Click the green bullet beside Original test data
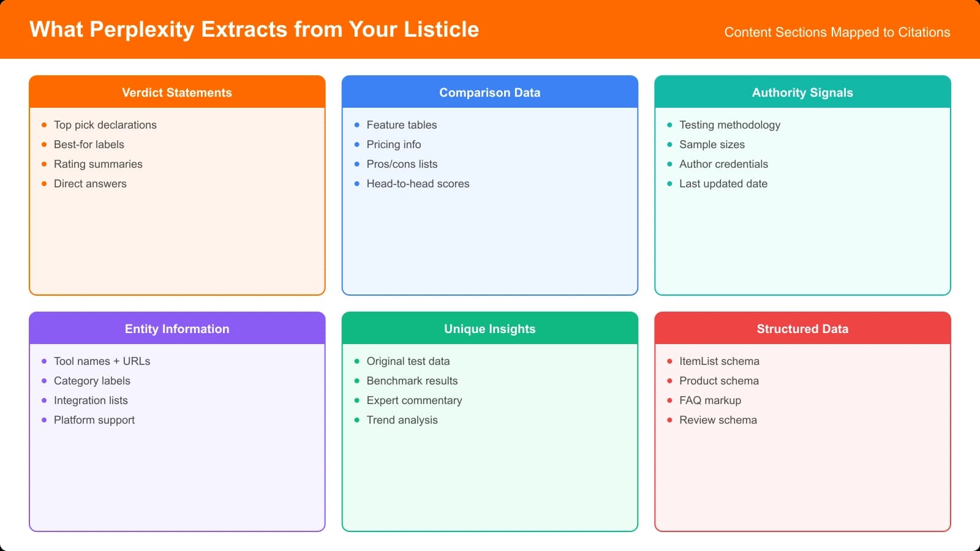 [357, 361]
